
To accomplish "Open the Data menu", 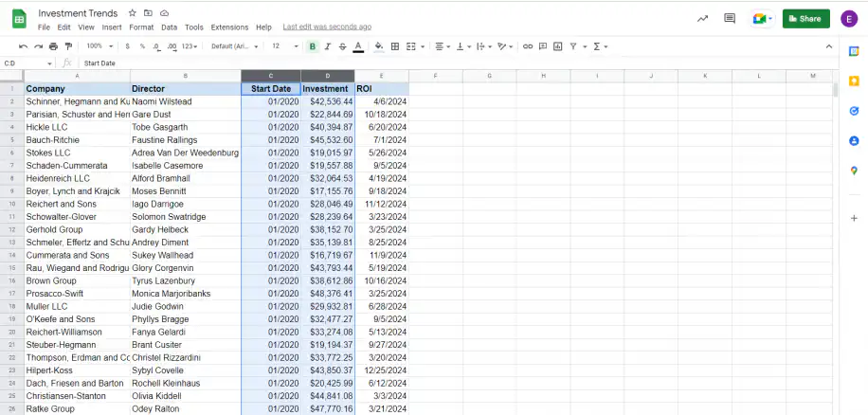I will 170,27.
